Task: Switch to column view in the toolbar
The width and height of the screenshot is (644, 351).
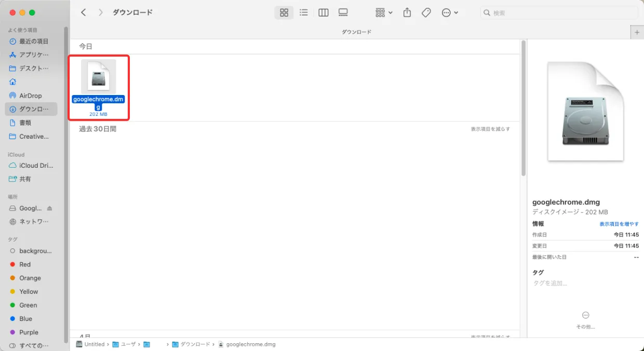Action: 324,12
